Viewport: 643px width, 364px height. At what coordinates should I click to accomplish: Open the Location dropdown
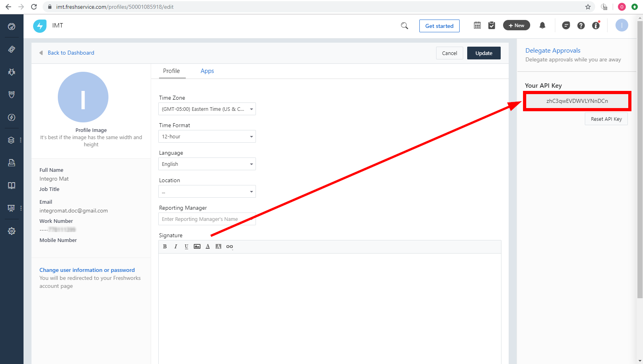click(x=207, y=191)
